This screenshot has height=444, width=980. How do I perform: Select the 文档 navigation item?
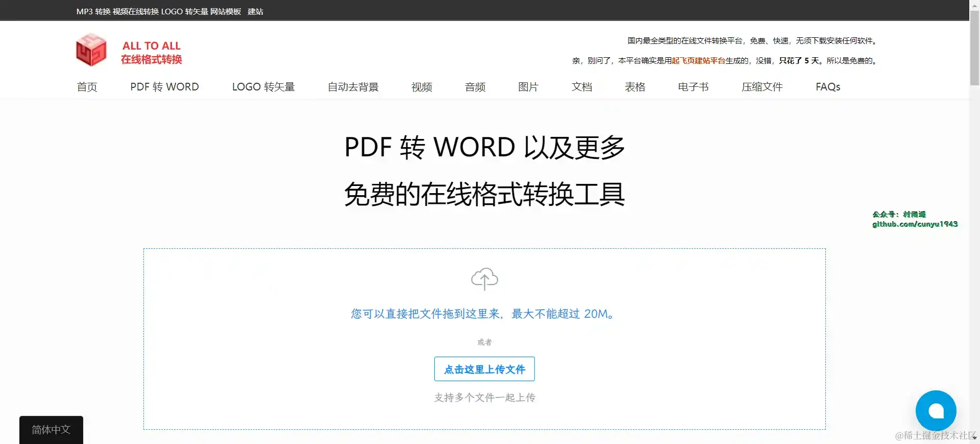582,87
